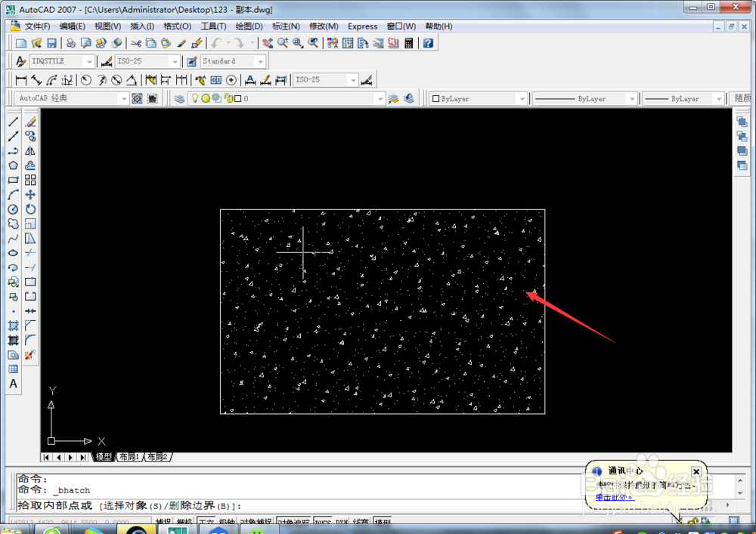Open Workspace settings gear icon
The height and width of the screenshot is (534, 756).
(x=138, y=99)
